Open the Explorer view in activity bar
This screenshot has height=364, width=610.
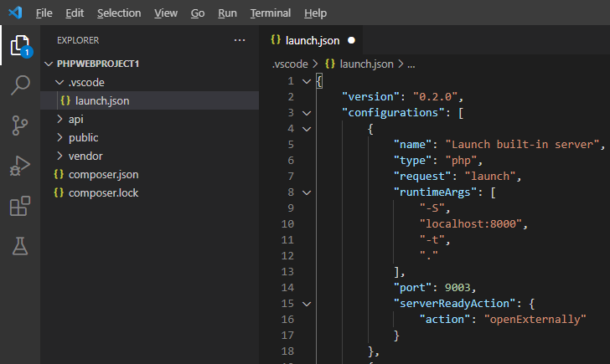(20, 46)
